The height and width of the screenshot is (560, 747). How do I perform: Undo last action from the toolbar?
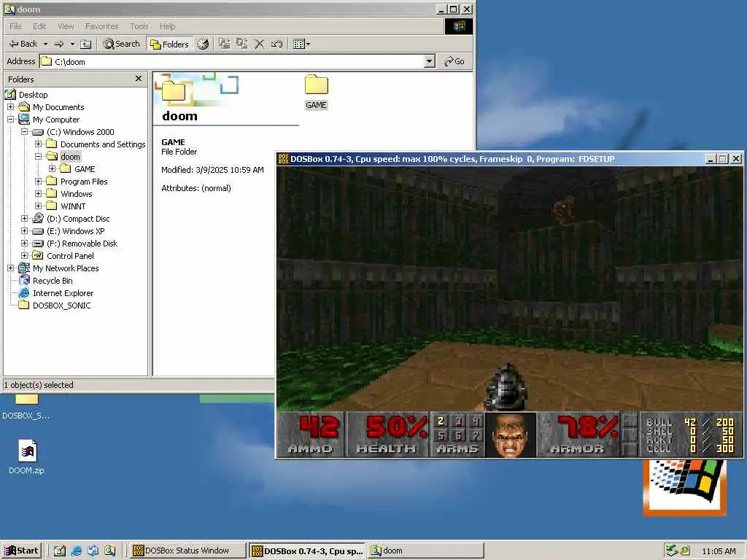(276, 44)
